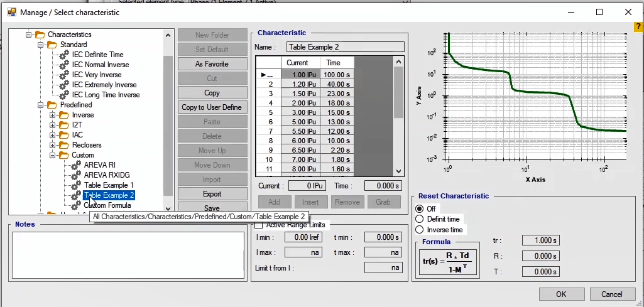
Task: Click the gear icon beside IEC Definite Time
Action: pyautogui.click(x=64, y=55)
